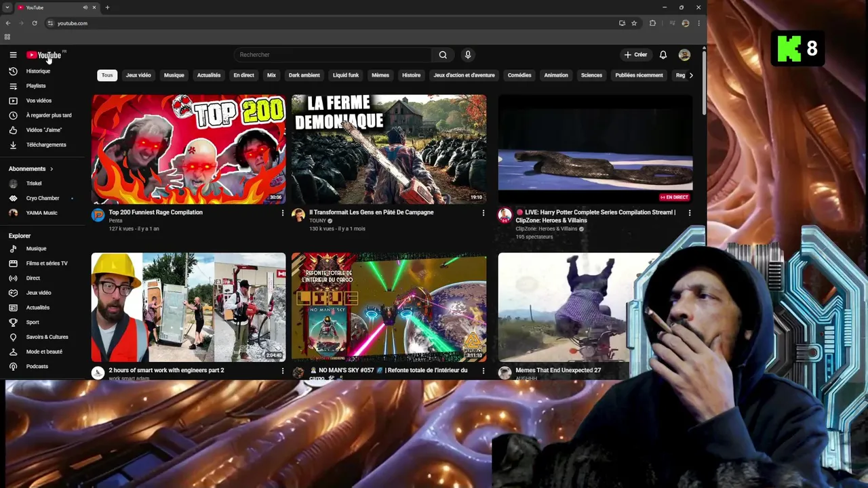Open browser extensions puzzle icon

(x=652, y=23)
